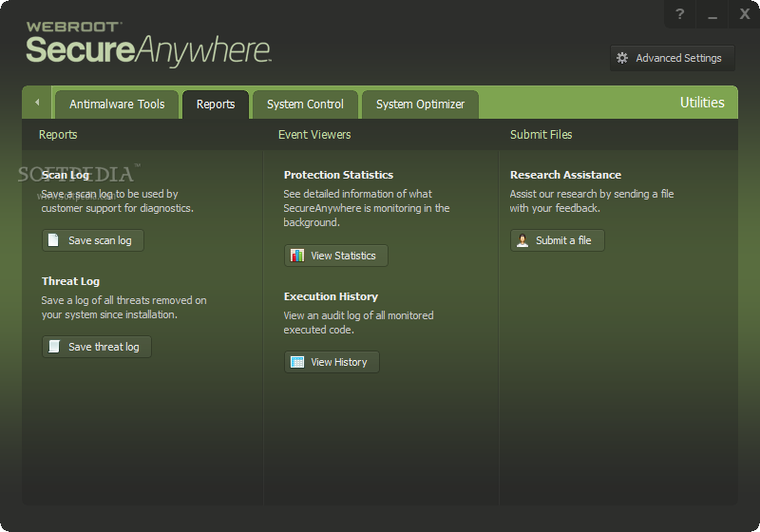The height and width of the screenshot is (532, 760).
Task: Click the Protection Statistics heading
Action: pos(338,175)
